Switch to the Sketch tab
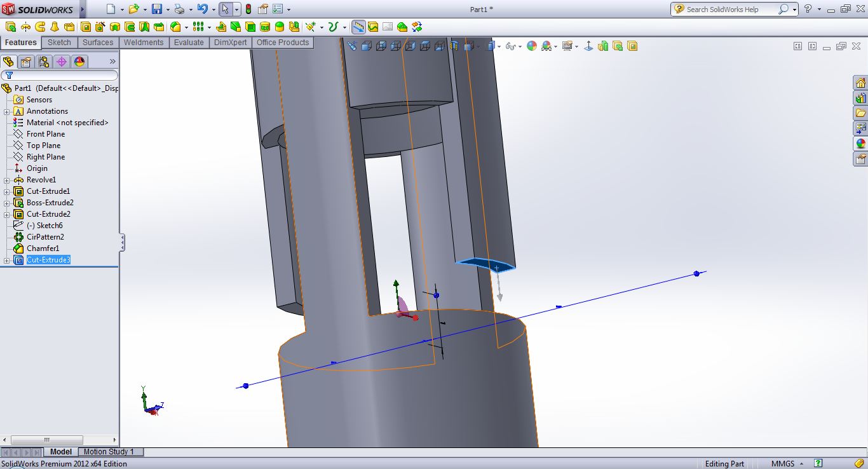The image size is (868, 469). point(59,43)
